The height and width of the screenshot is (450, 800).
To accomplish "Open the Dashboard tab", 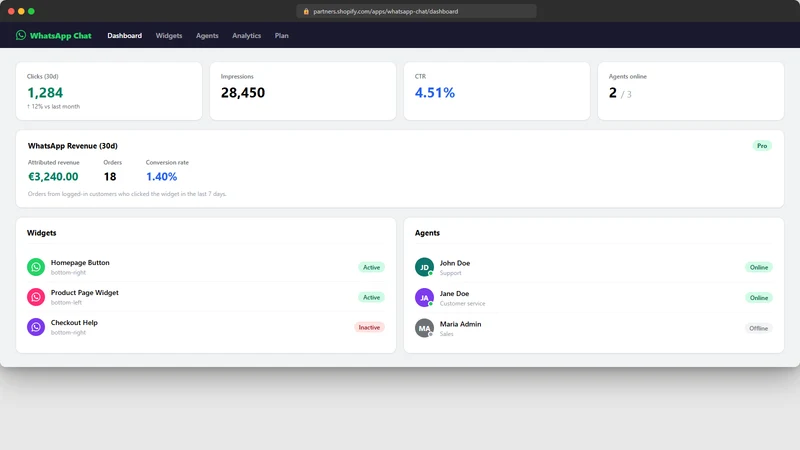I will 124,36.
